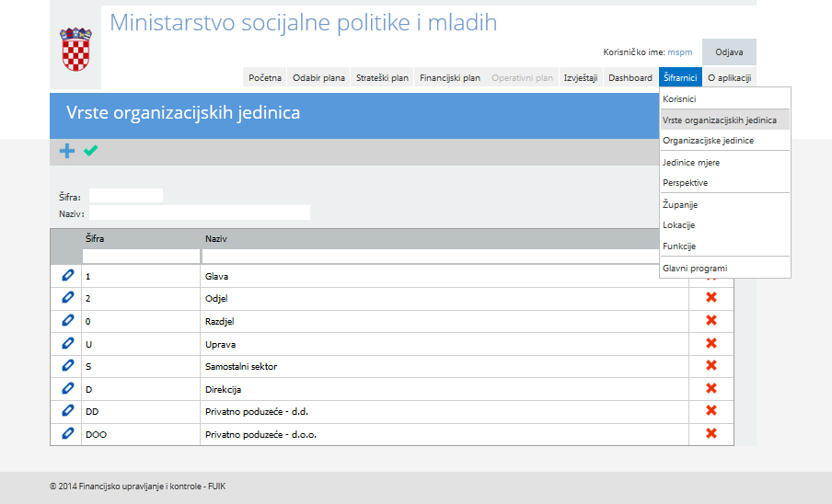Open the Odabir plana menu item

point(318,77)
